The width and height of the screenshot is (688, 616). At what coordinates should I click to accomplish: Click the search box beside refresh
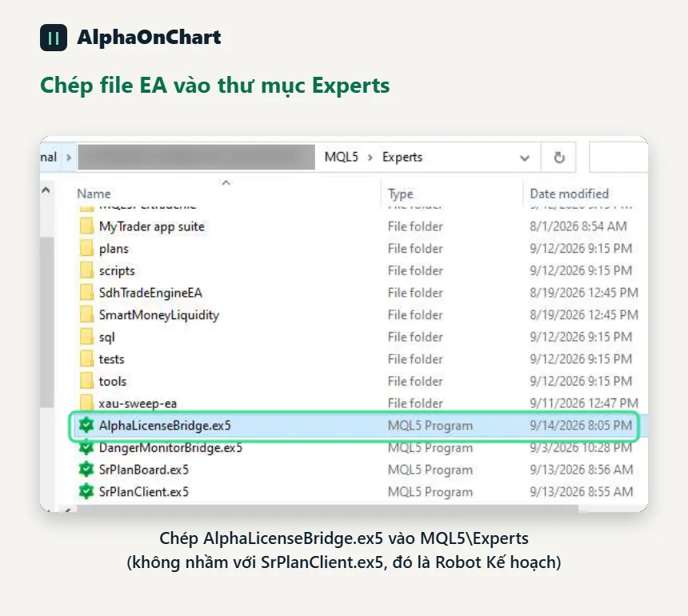618,157
